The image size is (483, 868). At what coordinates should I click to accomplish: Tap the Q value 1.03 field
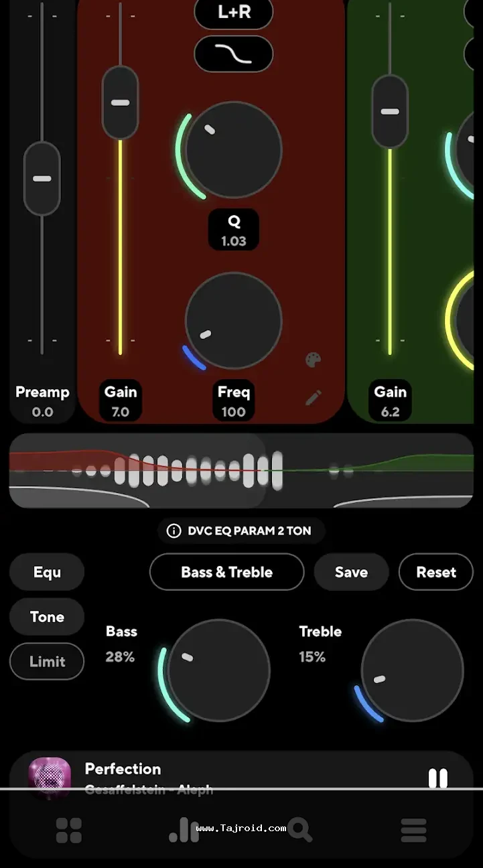234,230
